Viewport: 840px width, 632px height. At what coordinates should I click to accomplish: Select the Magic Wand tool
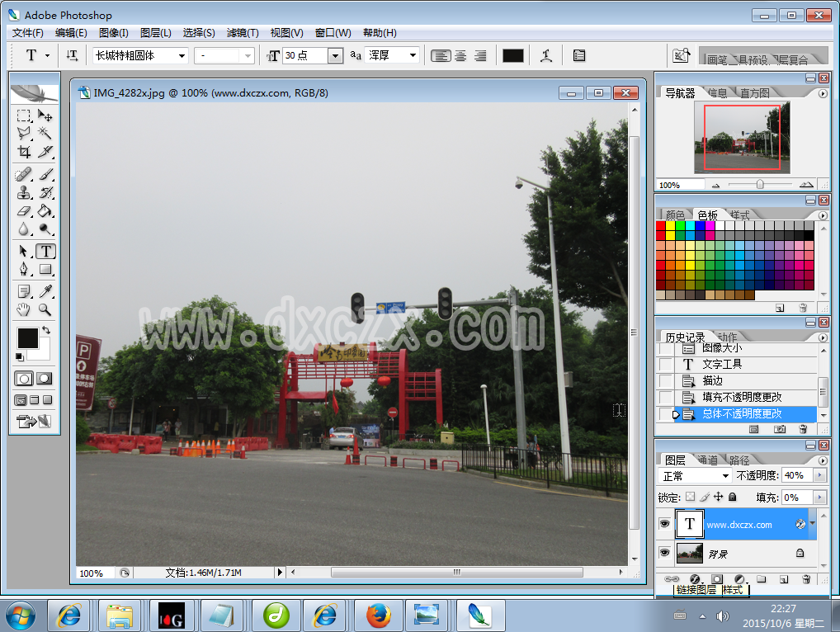click(x=45, y=133)
